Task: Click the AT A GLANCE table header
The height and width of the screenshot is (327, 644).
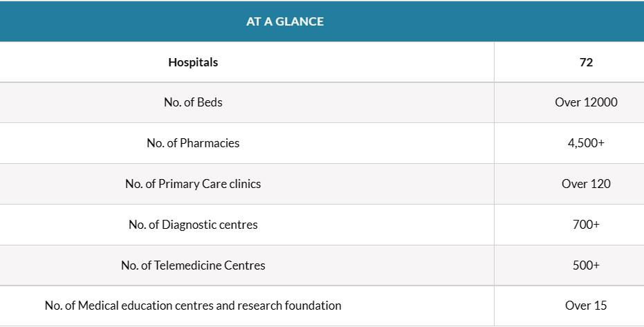Action: click(x=284, y=21)
